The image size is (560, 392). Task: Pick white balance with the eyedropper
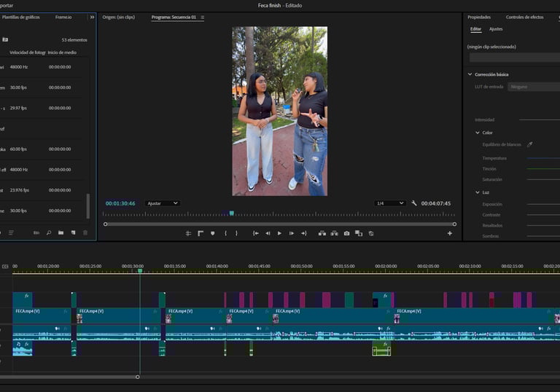(530, 144)
